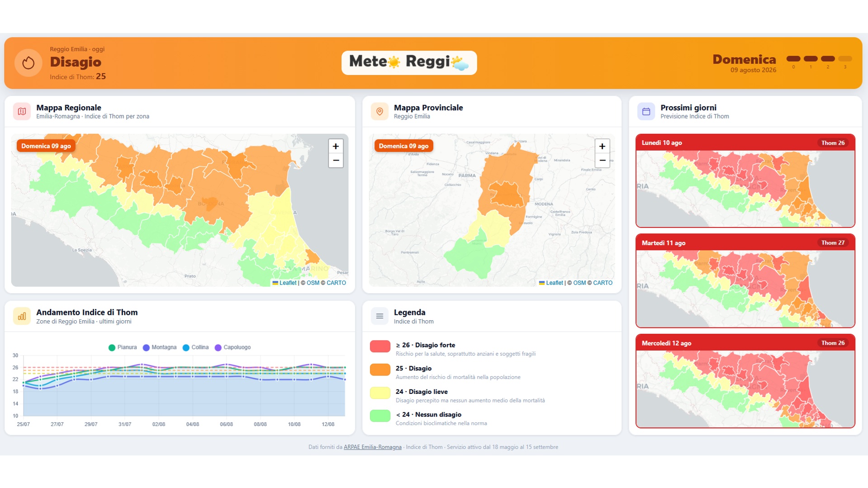Zoom out on the provincial map
Image resolution: width=868 pixels, height=488 pixels.
602,161
